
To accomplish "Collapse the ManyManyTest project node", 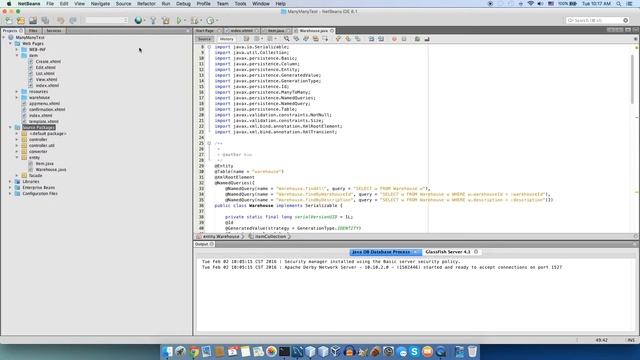I will [4, 38].
